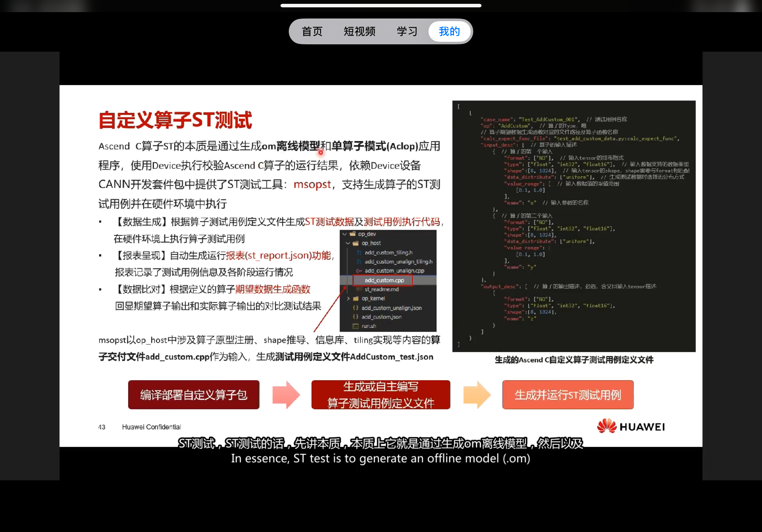The height and width of the screenshot is (532, 762).
Task: Collapse the op_host folder chevron
Action: pos(348,243)
